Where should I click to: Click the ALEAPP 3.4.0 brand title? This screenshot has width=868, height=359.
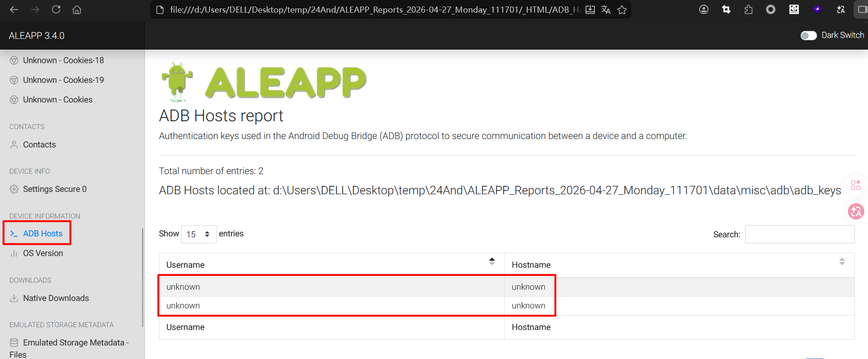pos(36,36)
